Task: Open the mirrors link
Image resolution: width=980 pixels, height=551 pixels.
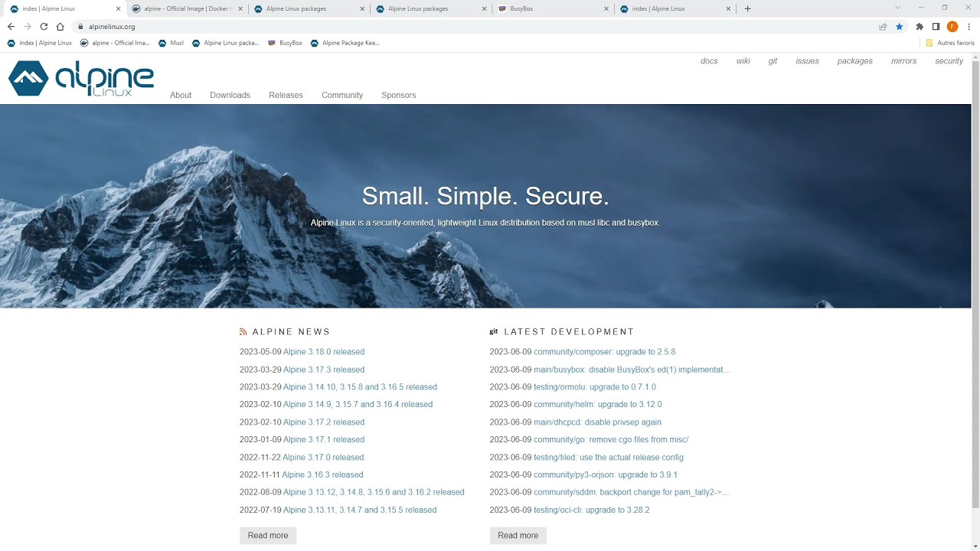Action: tap(903, 61)
